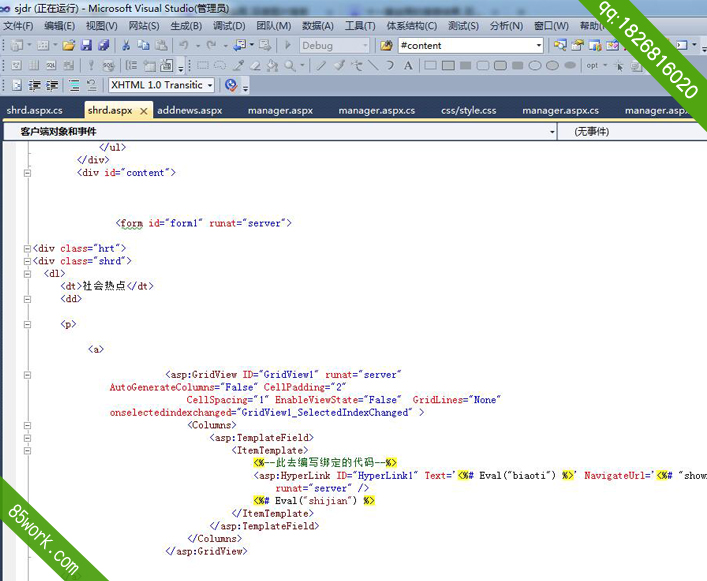This screenshot has width=707, height=581.
Task: Click the Comment Out Lines icon
Action: 74,85
